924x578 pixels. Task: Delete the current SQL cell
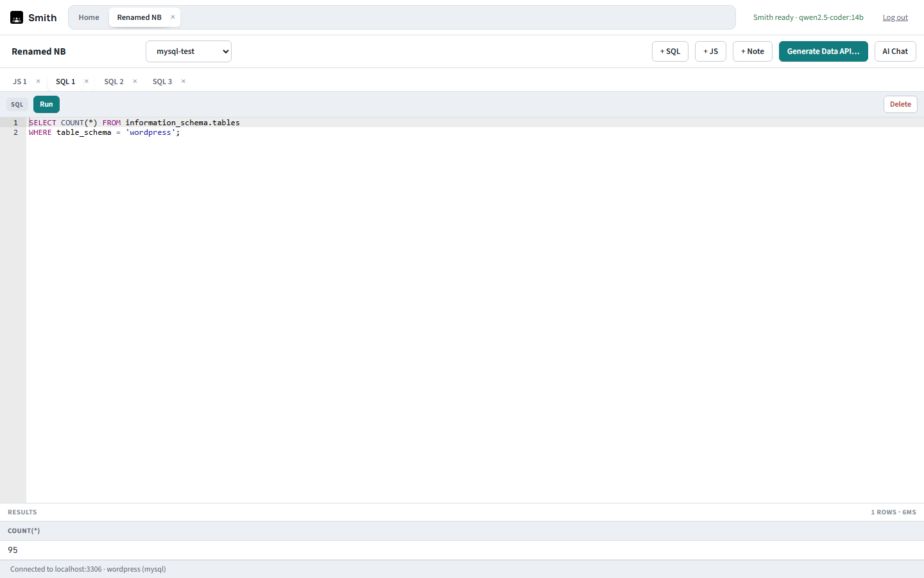[x=900, y=104]
